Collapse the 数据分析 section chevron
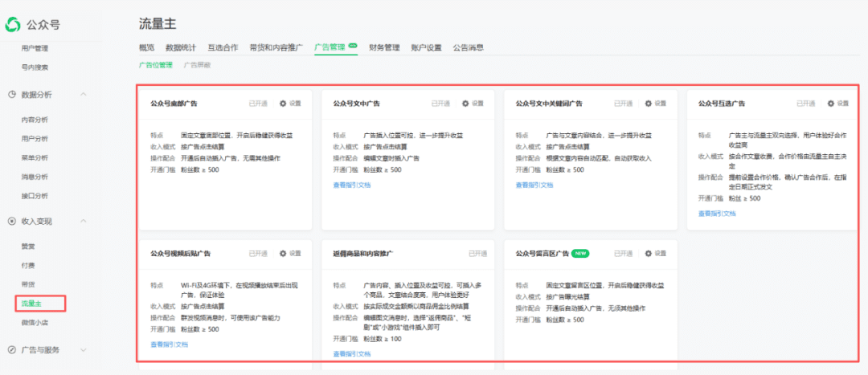 click(84, 95)
